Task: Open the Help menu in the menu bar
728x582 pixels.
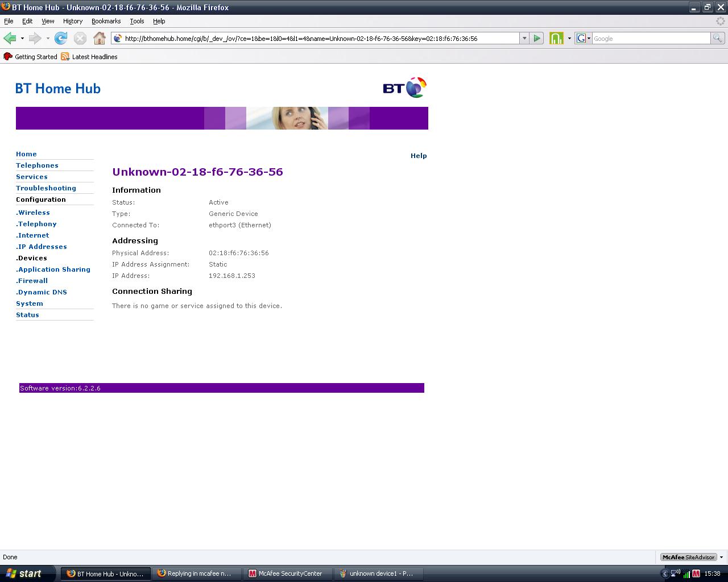Action: coord(159,21)
